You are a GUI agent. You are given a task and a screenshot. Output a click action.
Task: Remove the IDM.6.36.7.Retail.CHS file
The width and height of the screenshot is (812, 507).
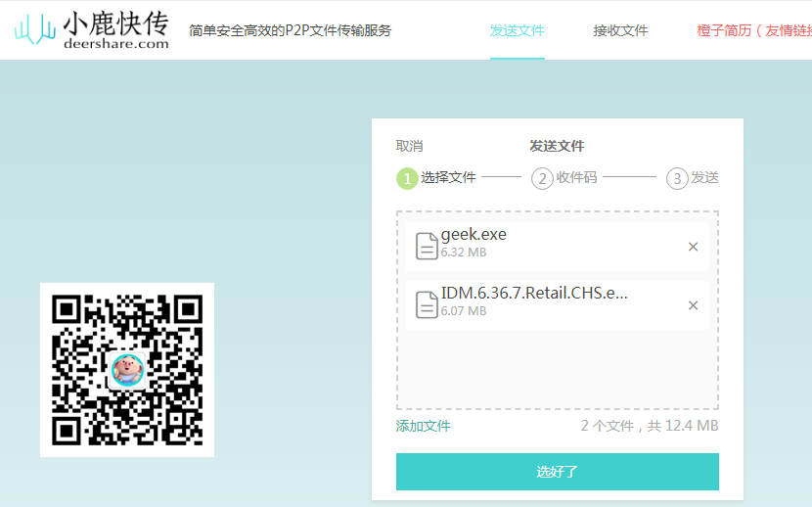pyautogui.click(x=693, y=305)
